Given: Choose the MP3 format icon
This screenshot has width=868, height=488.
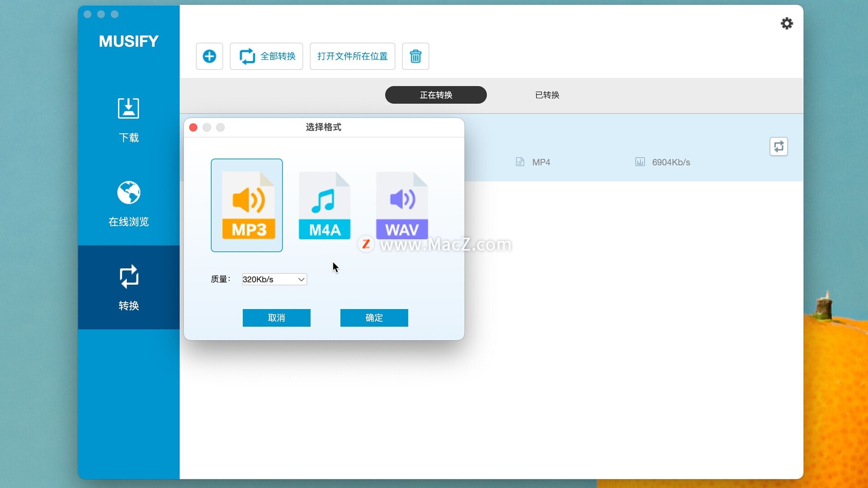Looking at the screenshot, I should tap(247, 205).
